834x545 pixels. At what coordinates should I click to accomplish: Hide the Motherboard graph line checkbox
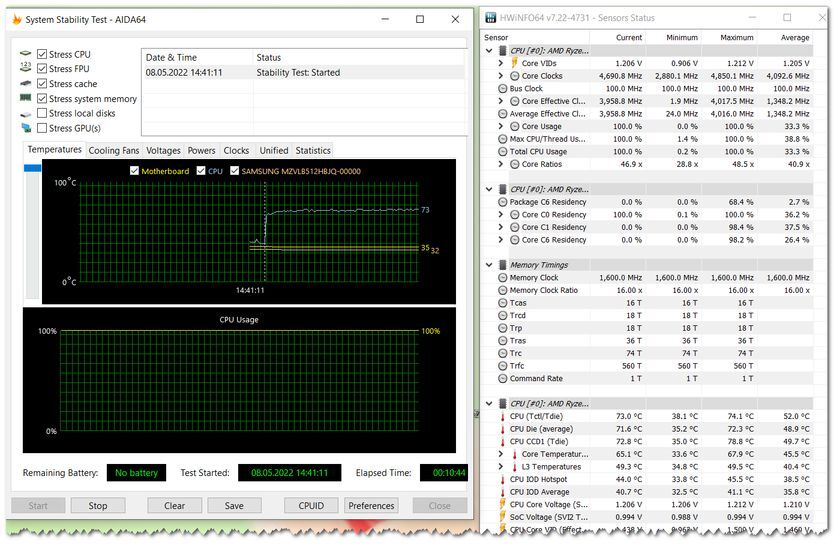pyautogui.click(x=135, y=171)
